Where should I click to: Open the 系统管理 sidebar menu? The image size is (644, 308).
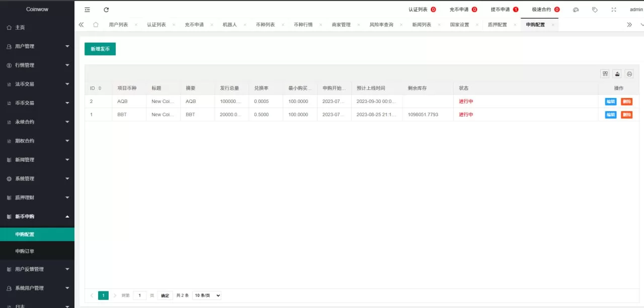37,178
